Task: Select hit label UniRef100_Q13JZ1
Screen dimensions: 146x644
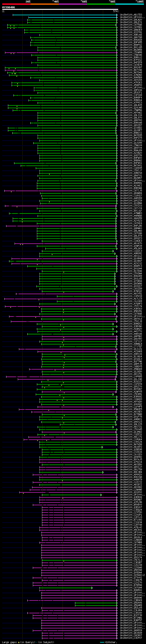Action: pos(131,349)
